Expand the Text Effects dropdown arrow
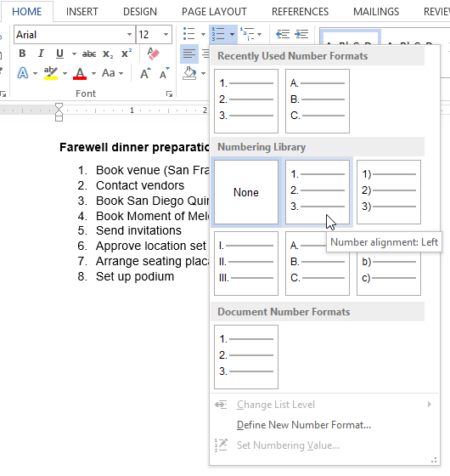This screenshot has width=450, height=476. click(x=35, y=73)
